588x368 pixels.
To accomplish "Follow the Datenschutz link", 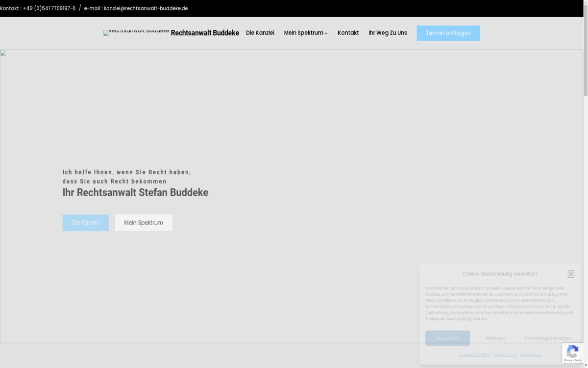I will (x=505, y=355).
